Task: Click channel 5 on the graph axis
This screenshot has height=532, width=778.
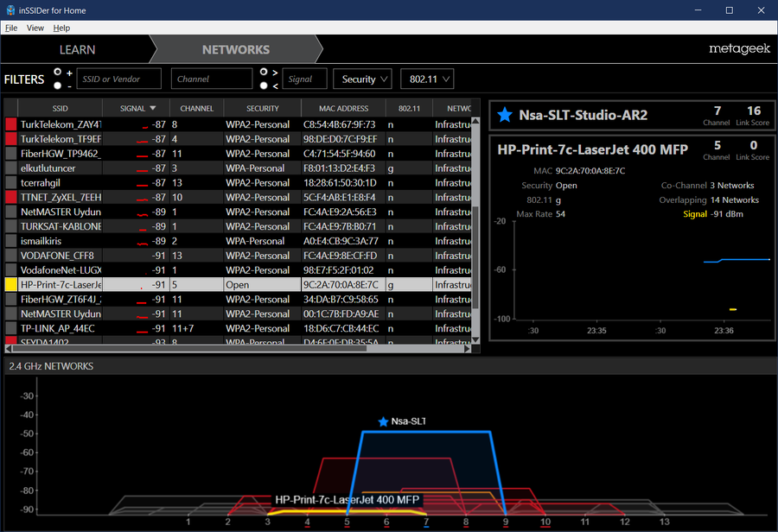Action: pos(347,521)
